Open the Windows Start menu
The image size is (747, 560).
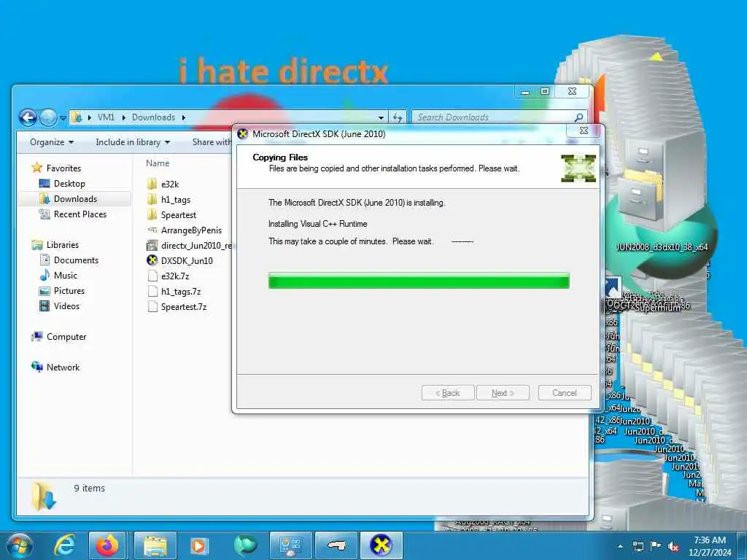click(20, 545)
